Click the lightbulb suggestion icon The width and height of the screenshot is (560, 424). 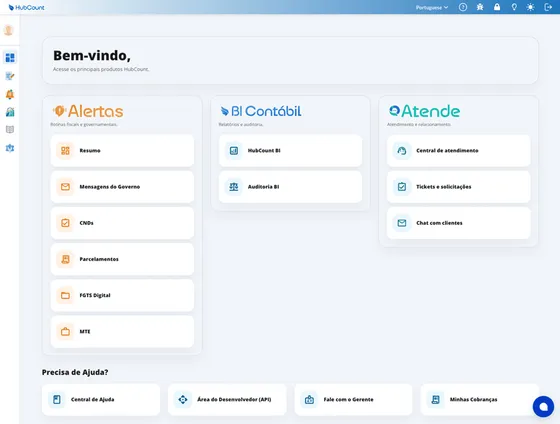coord(514,7)
